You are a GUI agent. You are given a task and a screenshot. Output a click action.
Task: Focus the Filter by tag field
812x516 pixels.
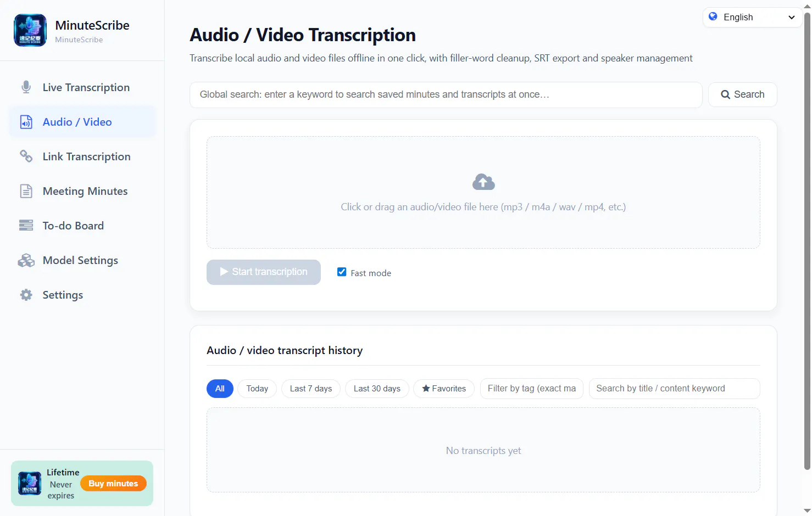click(532, 389)
